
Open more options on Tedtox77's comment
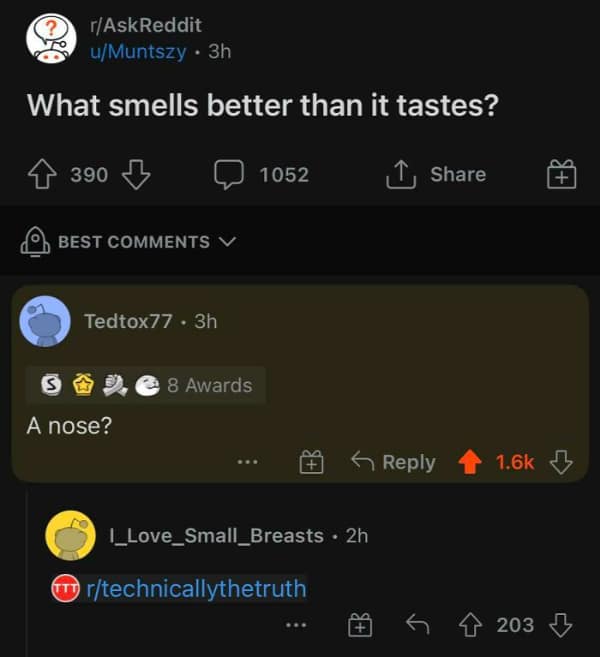(x=248, y=462)
